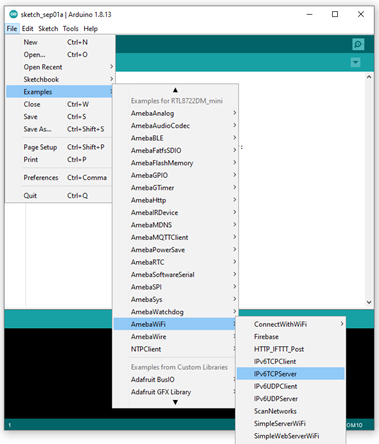The image size is (379, 444).
Task: Open the AmebaMQTTClient examples submenu
Action: [175, 237]
